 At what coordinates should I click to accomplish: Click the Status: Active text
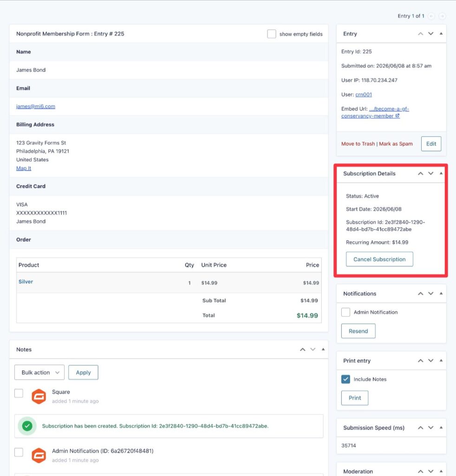(362, 196)
